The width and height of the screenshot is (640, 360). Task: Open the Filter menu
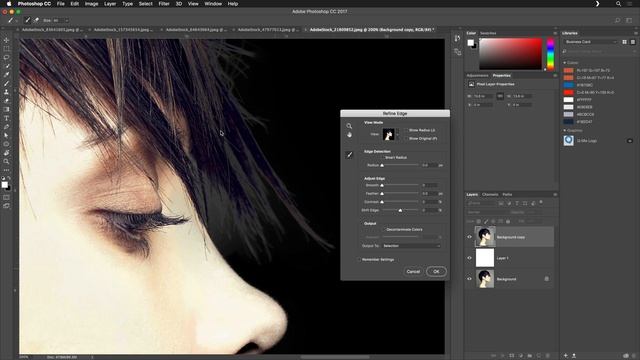point(164,4)
